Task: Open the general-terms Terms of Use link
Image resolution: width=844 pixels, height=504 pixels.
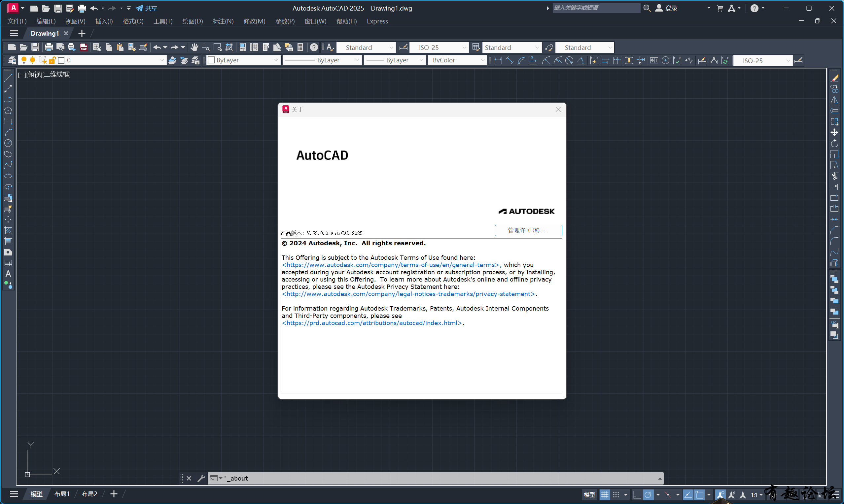Action: (391, 265)
